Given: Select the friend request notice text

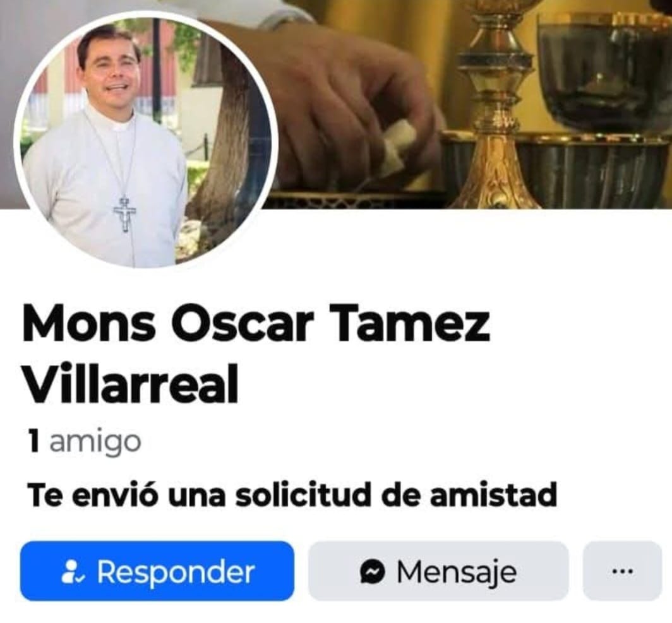Looking at the screenshot, I should coord(292,494).
